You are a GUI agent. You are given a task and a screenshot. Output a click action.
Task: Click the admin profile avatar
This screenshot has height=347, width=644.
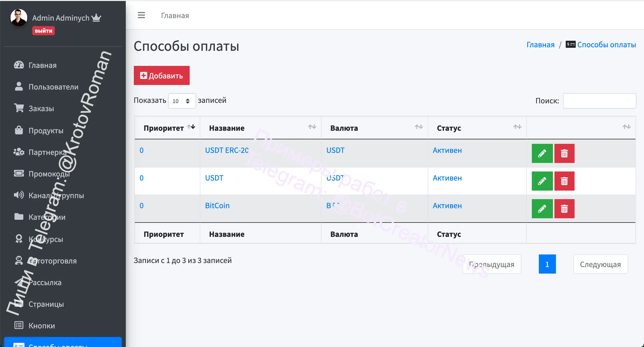click(x=19, y=17)
